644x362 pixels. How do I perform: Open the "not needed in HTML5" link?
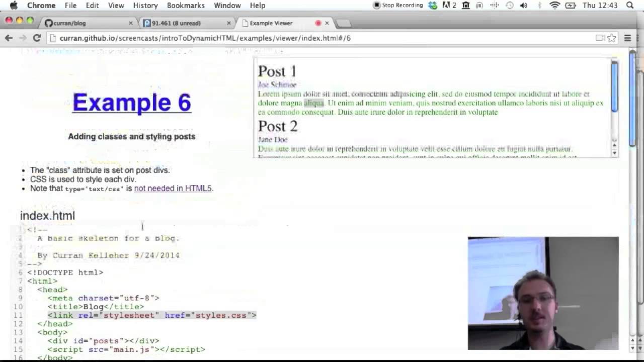pos(173,188)
